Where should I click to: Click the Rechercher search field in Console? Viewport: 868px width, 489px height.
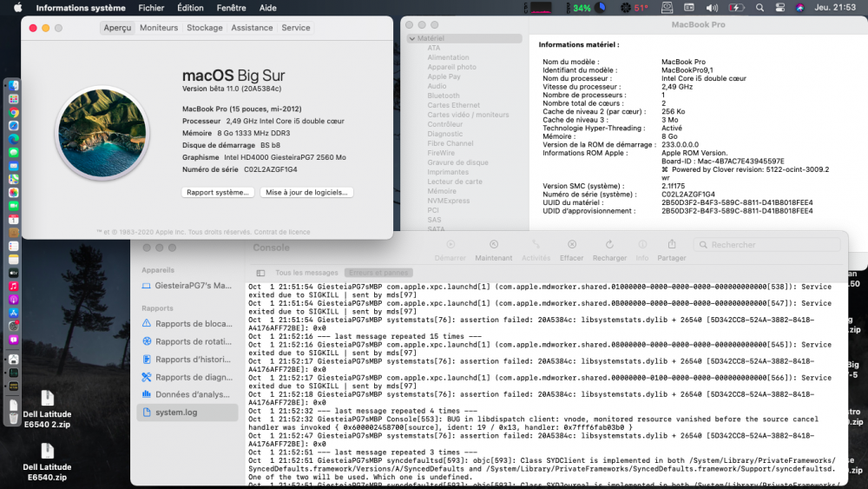coord(766,245)
